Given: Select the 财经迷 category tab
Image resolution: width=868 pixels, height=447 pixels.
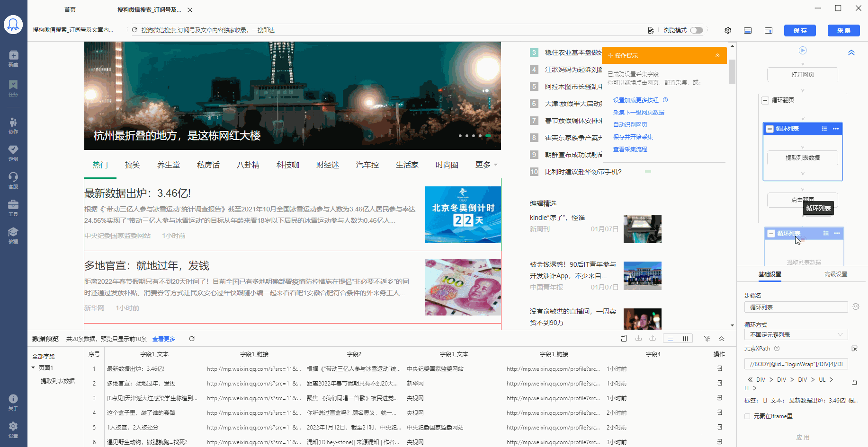Looking at the screenshot, I should pyautogui.click(x=328, y=165).
